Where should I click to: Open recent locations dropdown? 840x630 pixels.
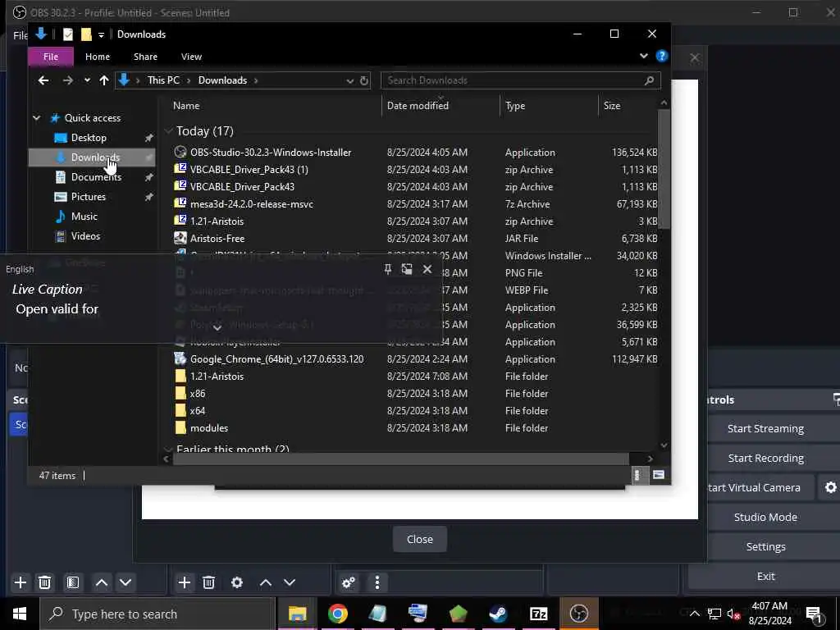click(x=87, y=80)
